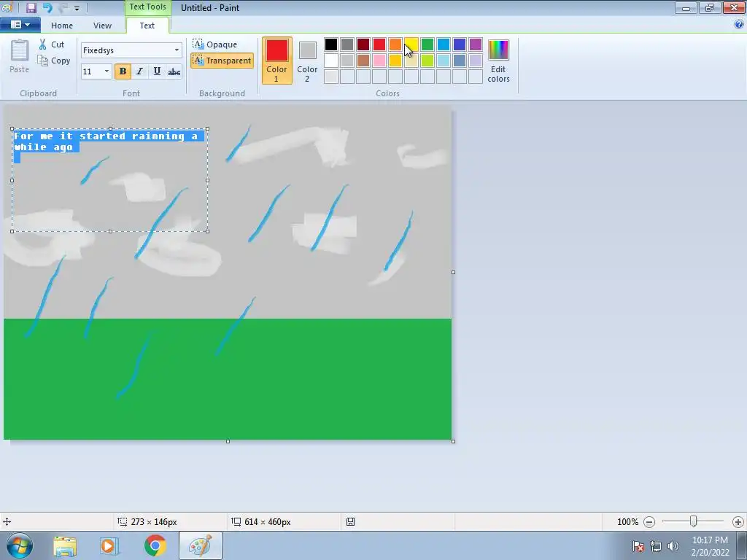Pick the rose pink color swatch
This screenshot has width=747, height=560.
(x=379, y=61)
